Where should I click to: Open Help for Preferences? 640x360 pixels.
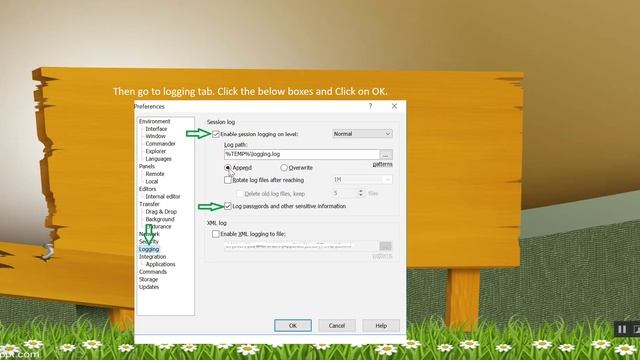pos(381,326)
